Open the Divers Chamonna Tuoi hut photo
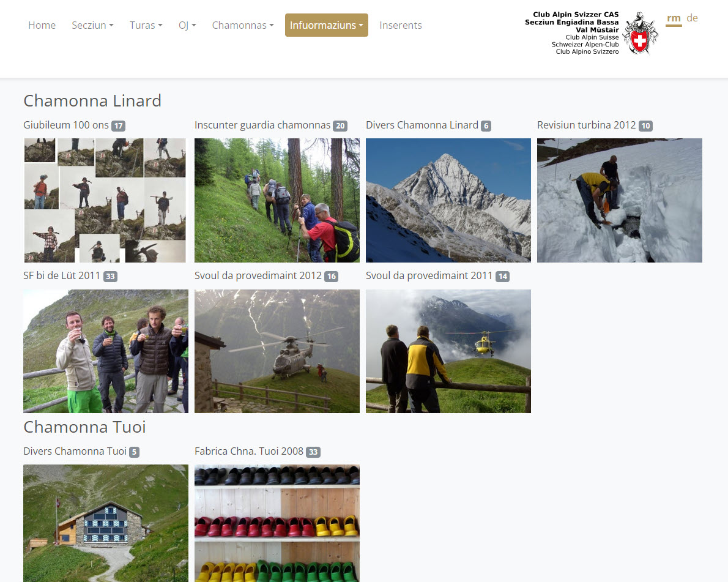The height and width of the screenshot is (582, 728). pos(105,523)
